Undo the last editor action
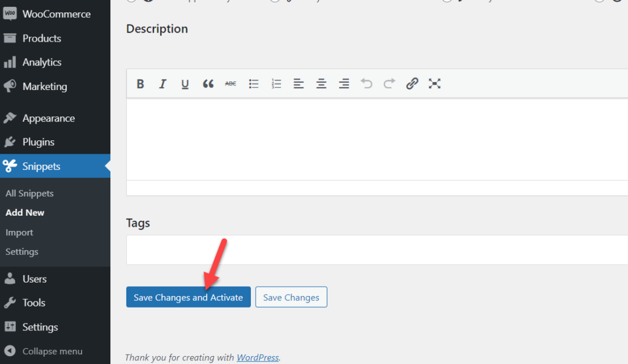Screen dimensions: 628x364 (x=367, y=83)
